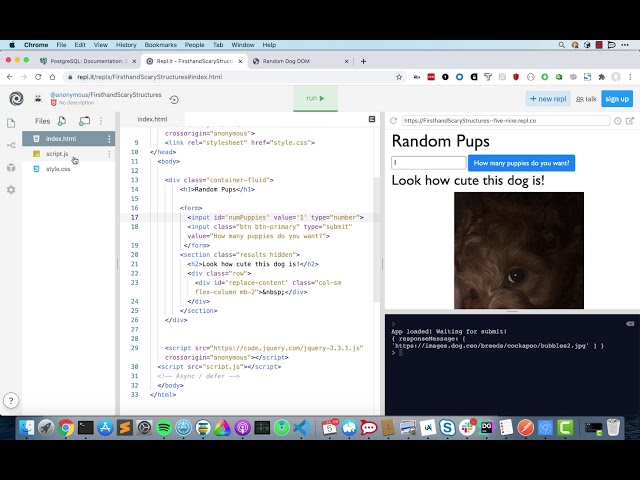This screenshot has height=480, width=640.
Task: Open style.css in file tree
Action: (x=58, y=169)
